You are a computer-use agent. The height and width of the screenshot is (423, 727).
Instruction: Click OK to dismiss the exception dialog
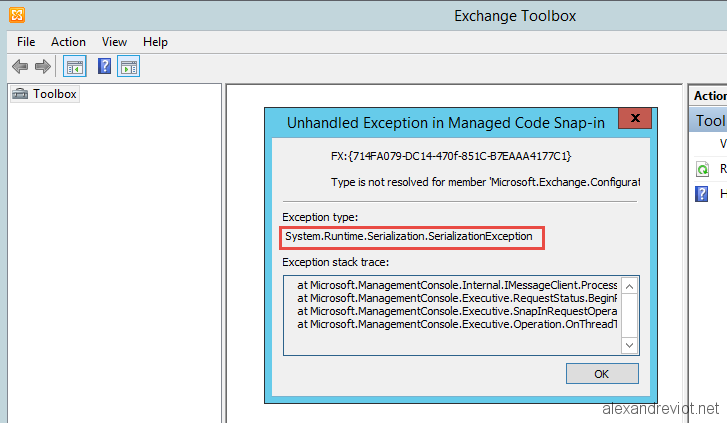[x=602, y=374]
